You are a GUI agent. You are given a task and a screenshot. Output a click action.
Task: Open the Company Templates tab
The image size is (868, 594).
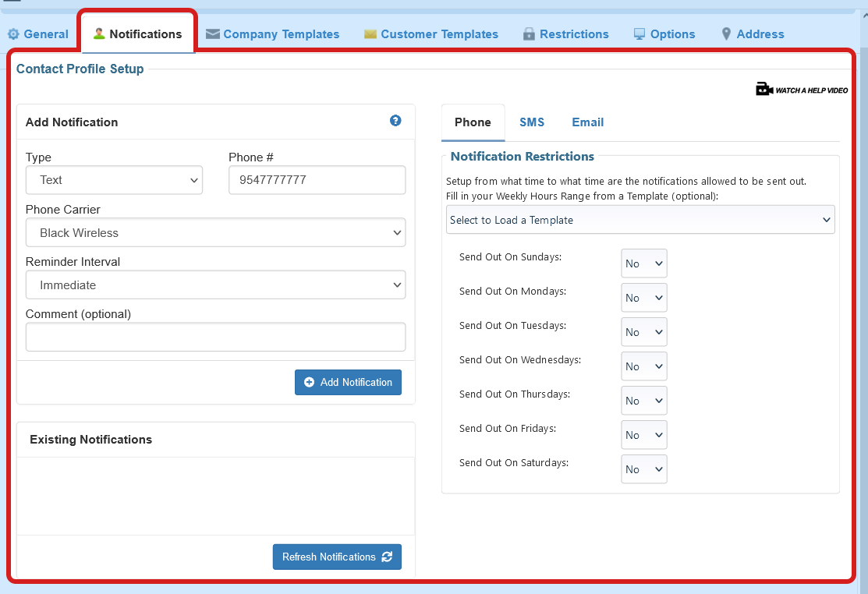click(273, 34)
